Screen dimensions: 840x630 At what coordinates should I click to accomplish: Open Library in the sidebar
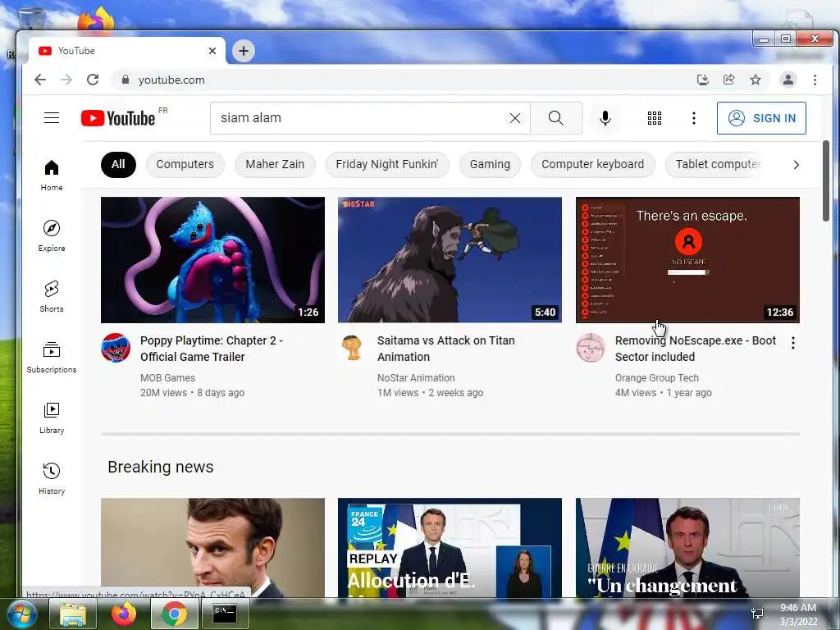click(52, 418)
